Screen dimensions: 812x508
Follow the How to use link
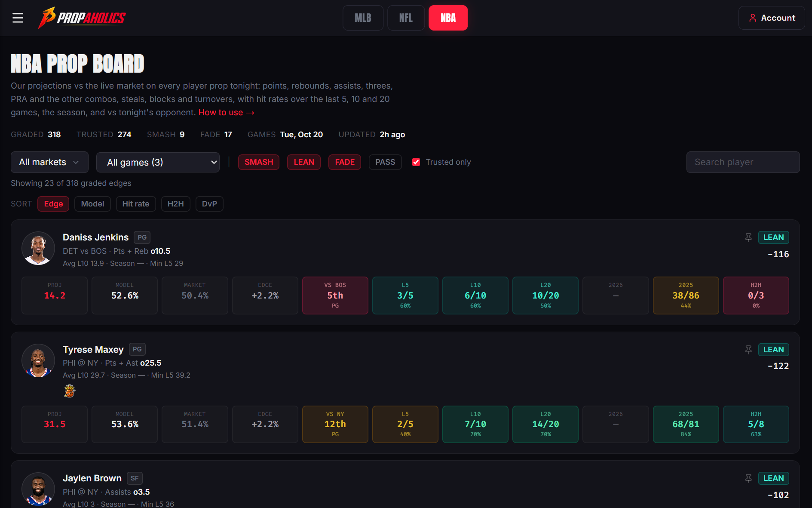(227, 112)
